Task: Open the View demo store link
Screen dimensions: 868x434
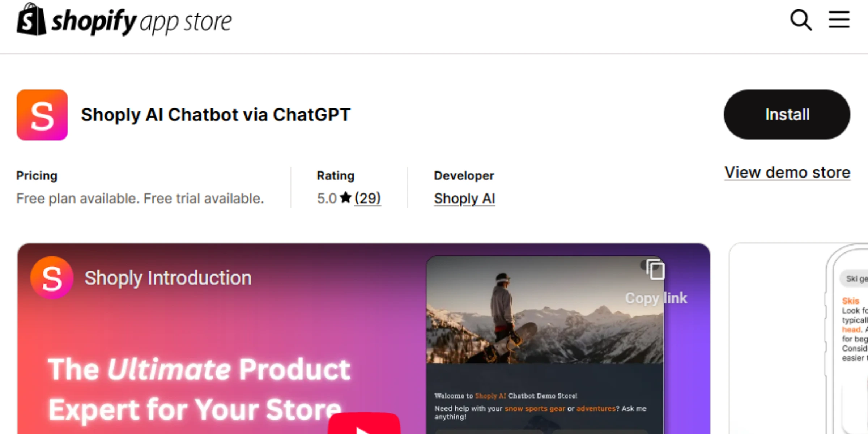Action: point(787,172)
